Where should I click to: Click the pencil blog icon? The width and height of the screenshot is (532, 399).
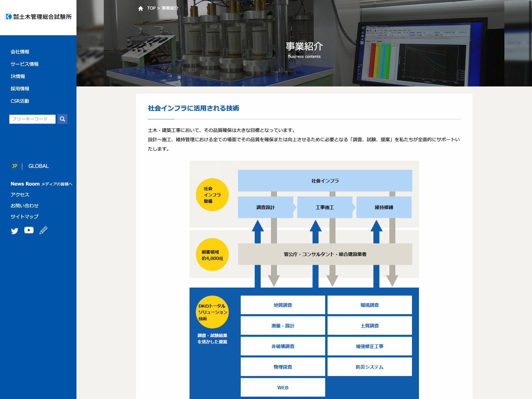pos(44,230)
